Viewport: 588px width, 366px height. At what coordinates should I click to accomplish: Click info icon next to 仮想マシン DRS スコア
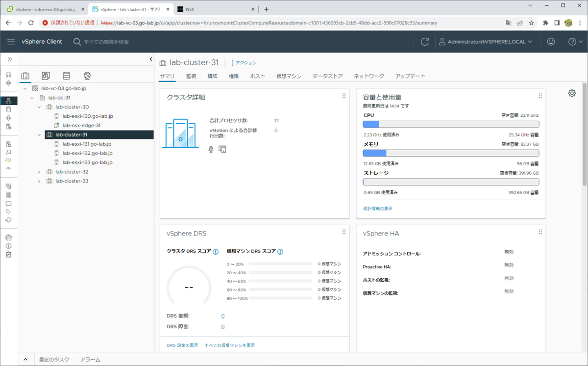(280, 251)
